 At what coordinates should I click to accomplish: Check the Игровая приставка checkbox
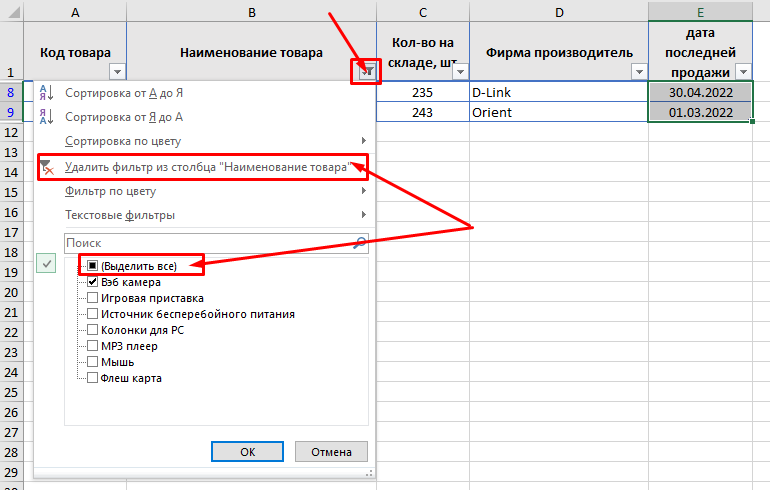92,298
